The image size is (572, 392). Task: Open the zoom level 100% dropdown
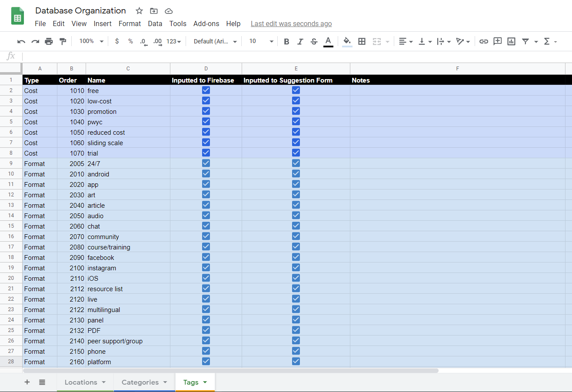click(x=91, y=41)
